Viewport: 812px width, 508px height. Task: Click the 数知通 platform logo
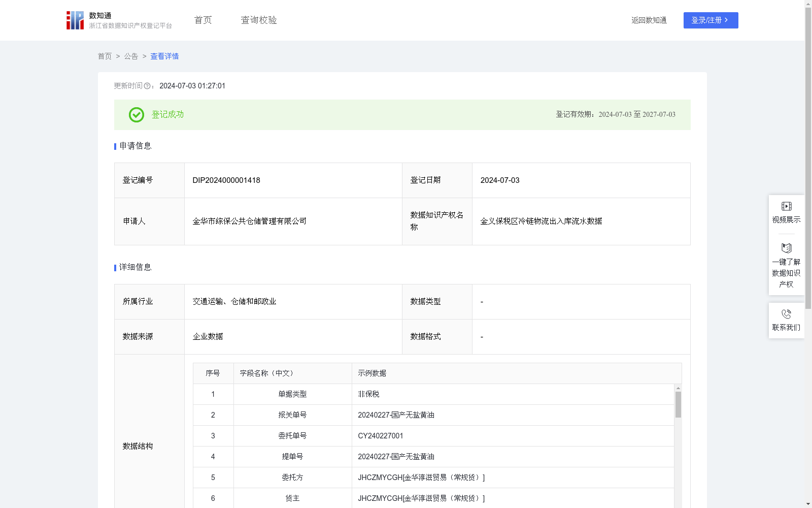119,20
